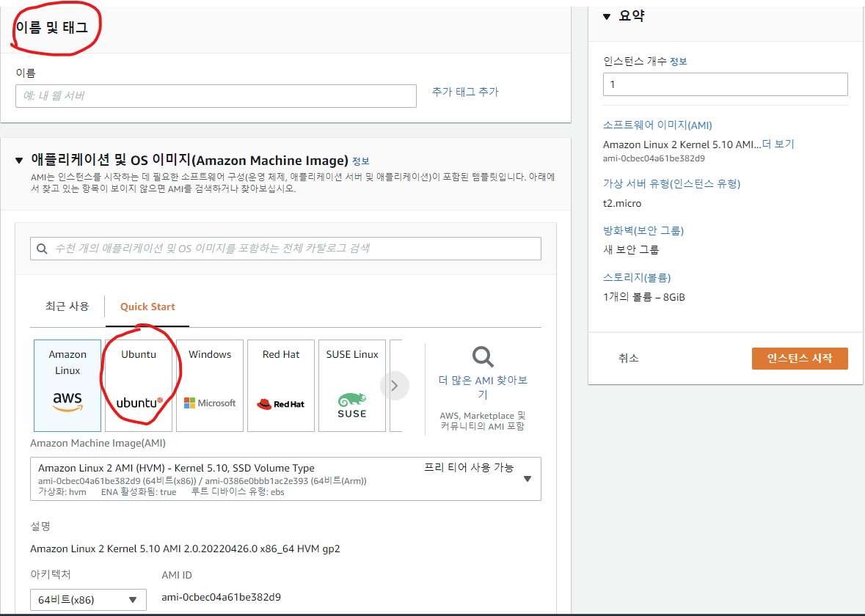This screenshot has width=865, height=616.
Task: Select the Ubuntu AMI tile
Action: 139,386
